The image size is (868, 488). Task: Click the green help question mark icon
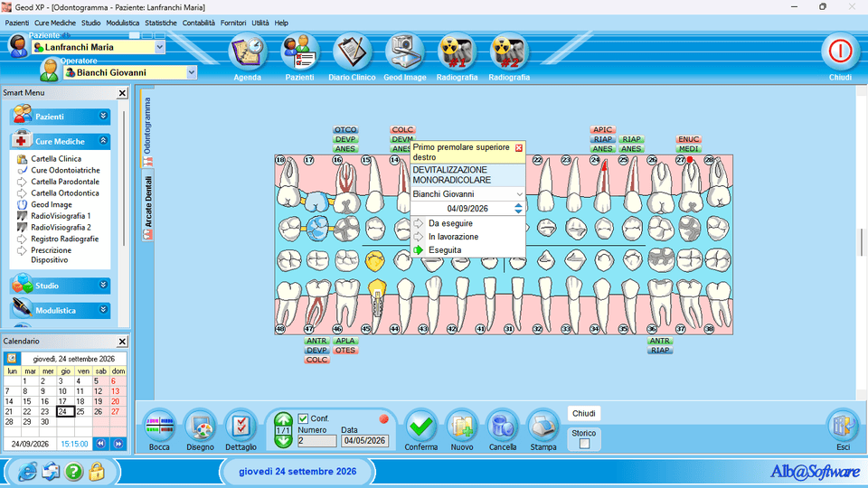coord(73,472)
